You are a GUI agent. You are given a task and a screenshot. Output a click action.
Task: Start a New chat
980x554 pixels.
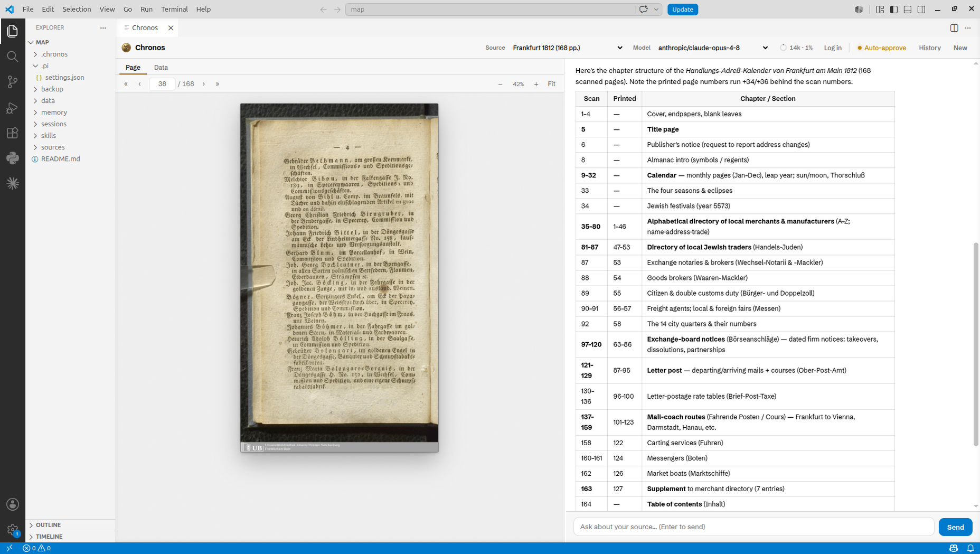(x=960, y=48)
